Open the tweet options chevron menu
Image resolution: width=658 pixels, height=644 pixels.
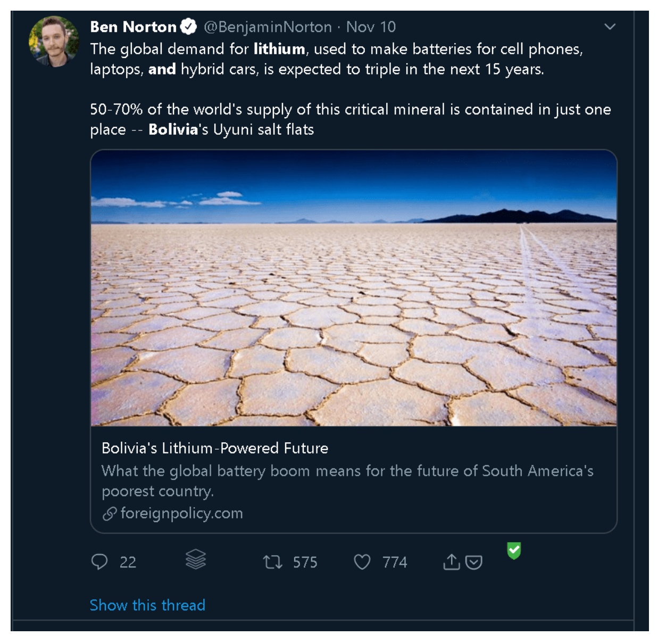(x=610, y=27)
